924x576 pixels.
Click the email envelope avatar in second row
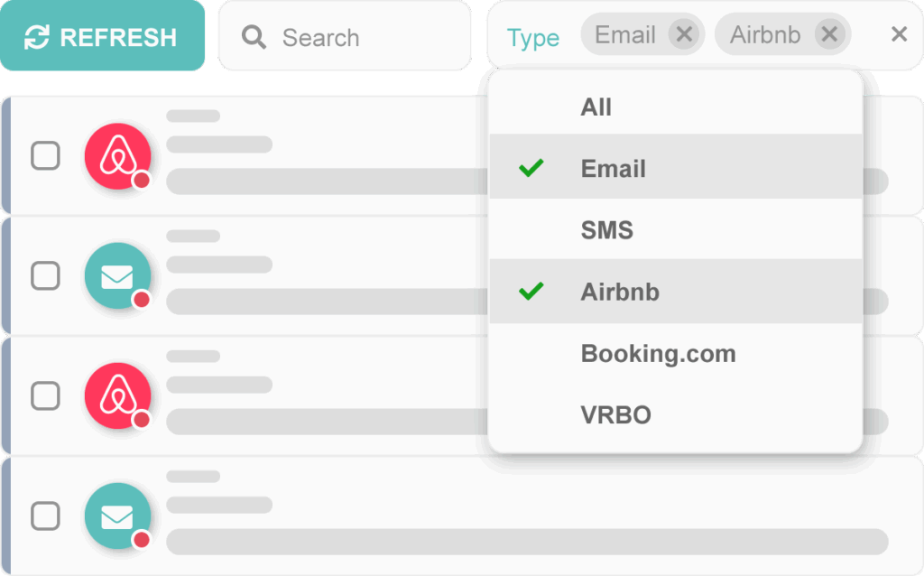pyautogui.click(x=118, y=276)
